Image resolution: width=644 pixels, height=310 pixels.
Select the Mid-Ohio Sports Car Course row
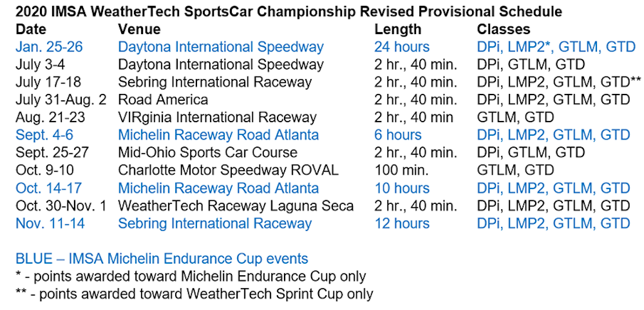click(x=207, y=152)
